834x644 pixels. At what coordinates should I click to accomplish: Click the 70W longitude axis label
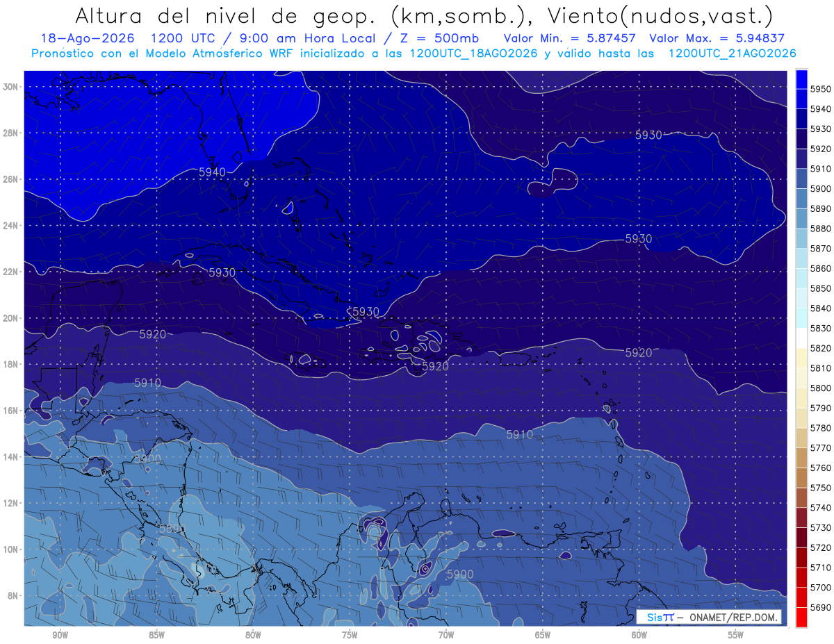[446, 635]
